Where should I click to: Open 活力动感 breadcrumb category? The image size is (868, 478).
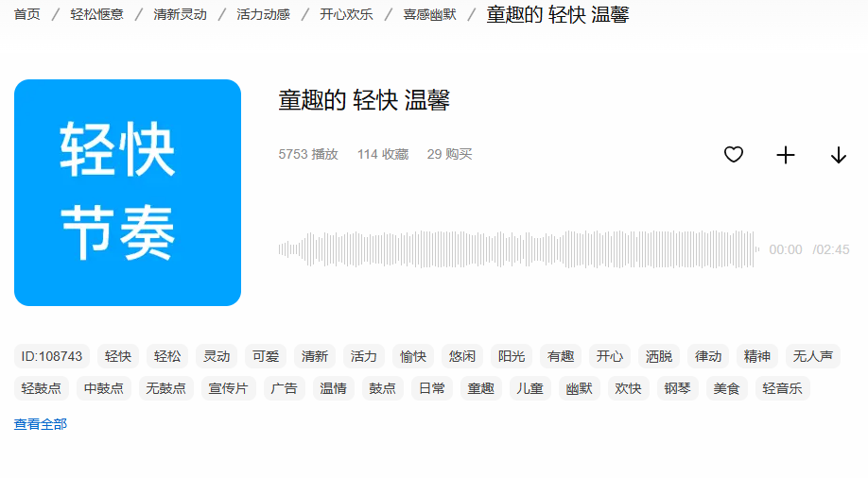coord(263,14)
